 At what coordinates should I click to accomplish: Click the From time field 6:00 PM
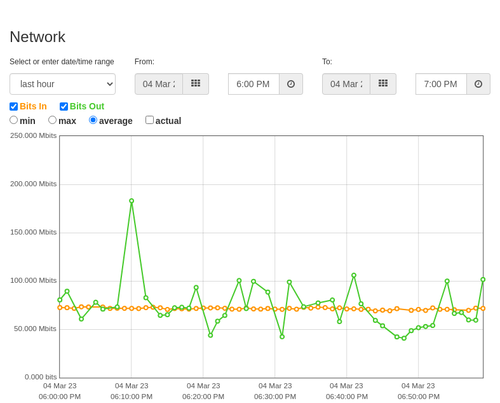254,84
